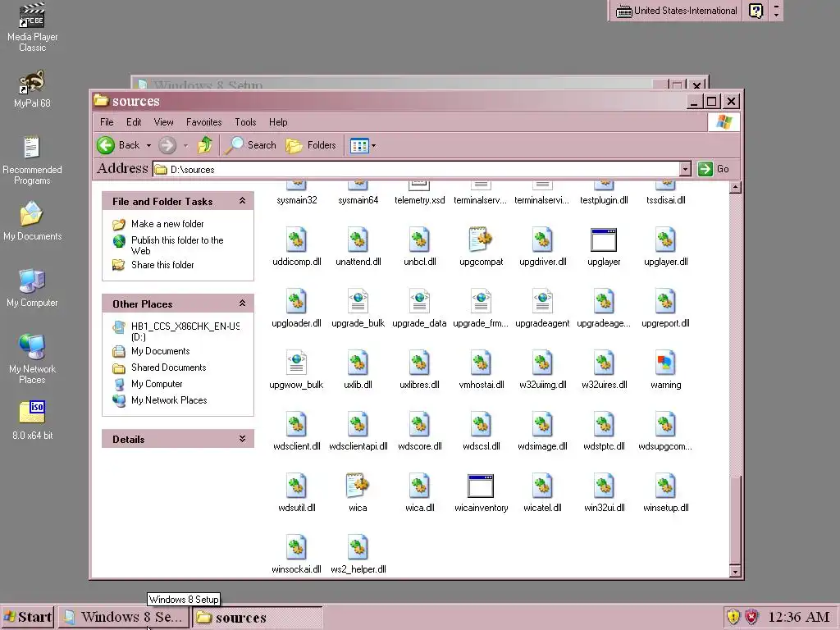The width and height of the screenshot is (840, 630).
Task: Click the Go button
Action: click(714, 169)
